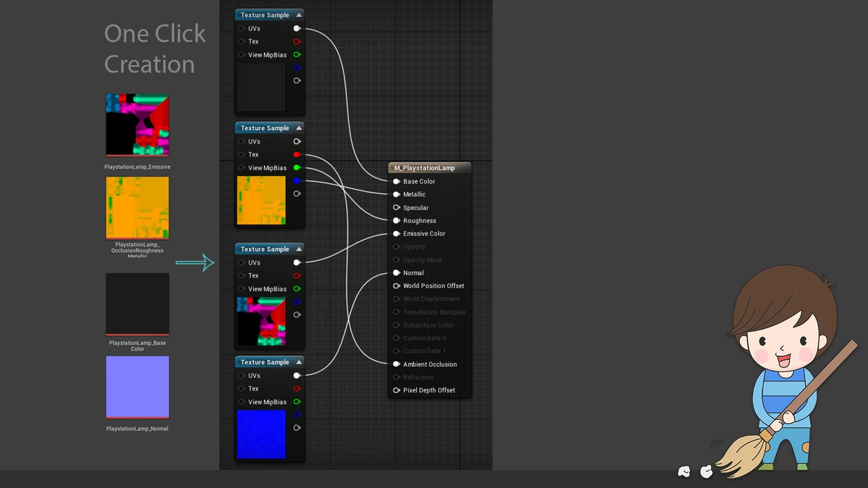Image resolution: width=868 pixels, height=488 pixels.
Task: Click the PlaystationLamp_Emissive file name label
Action: [137, 167]
